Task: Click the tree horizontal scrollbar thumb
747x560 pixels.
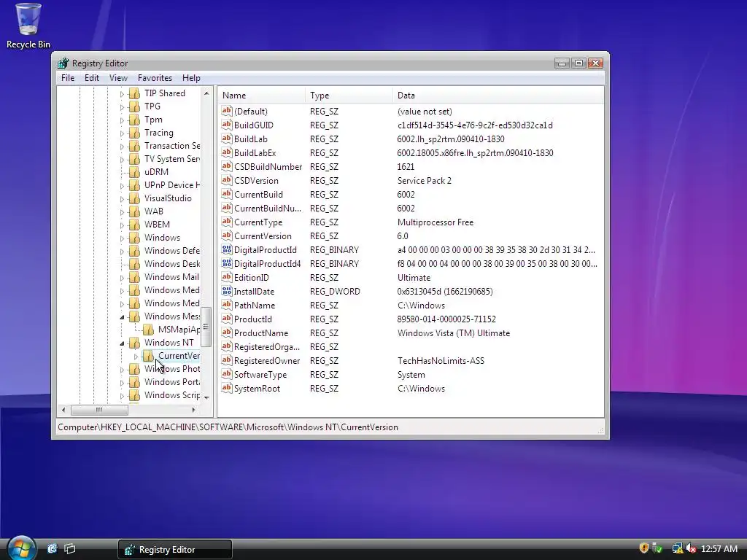Action: point(99,410)
